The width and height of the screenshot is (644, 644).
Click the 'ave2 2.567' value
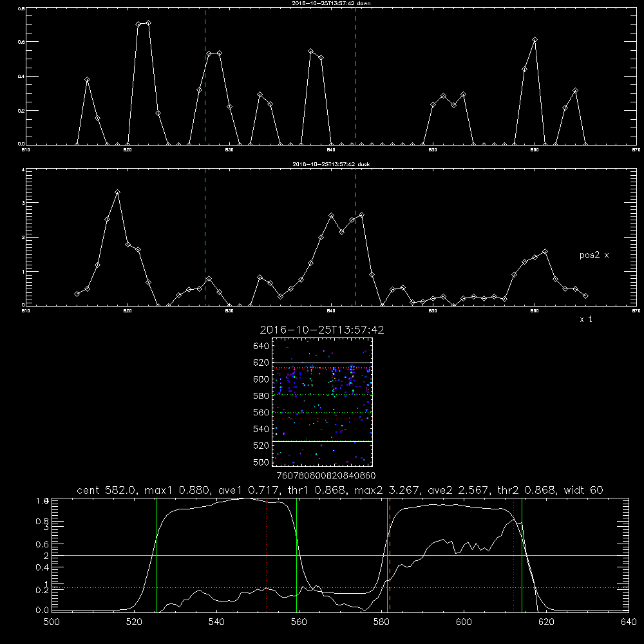(458, 490)
